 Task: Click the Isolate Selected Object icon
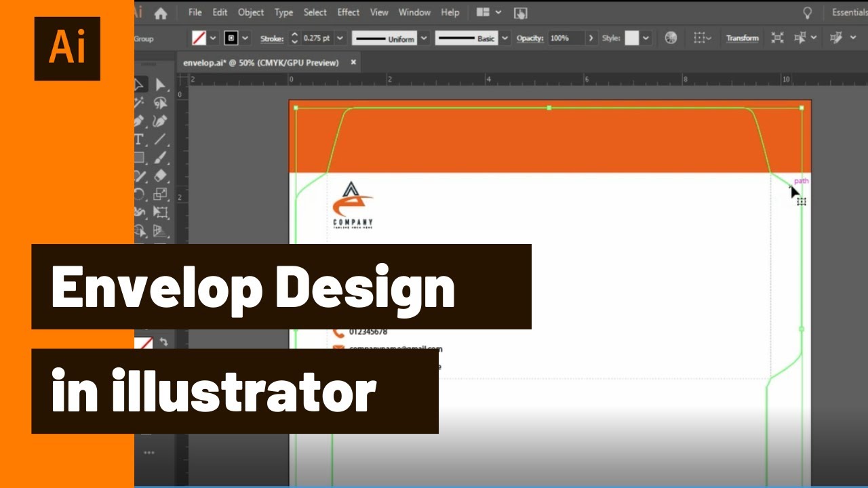[778, 38]
